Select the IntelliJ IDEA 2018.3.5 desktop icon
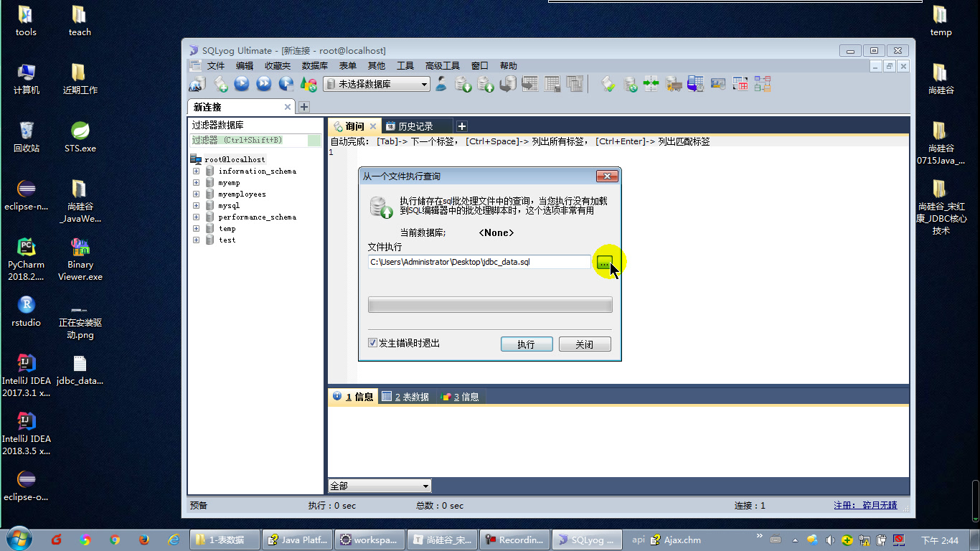Image resolution: width=980 pixels, height=551 pixels. point(26,433)
